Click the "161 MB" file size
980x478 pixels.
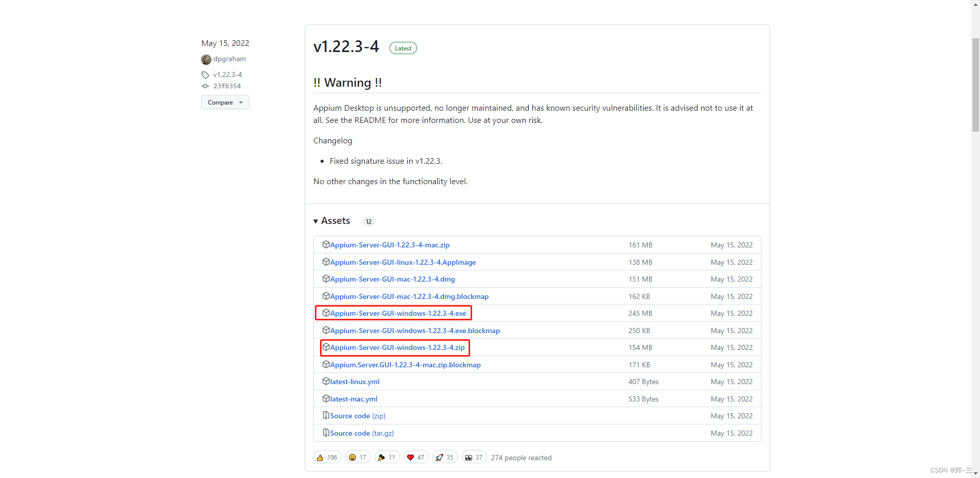640,245
